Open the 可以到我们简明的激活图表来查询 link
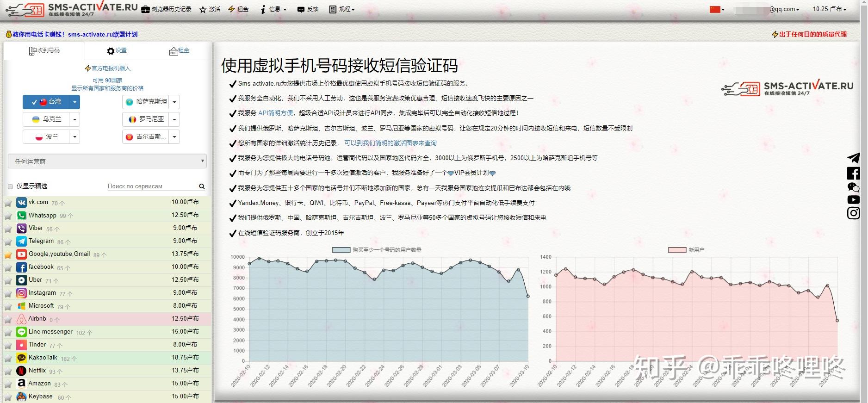The height and width of the screenshot is (403, 868). (391, 143)
